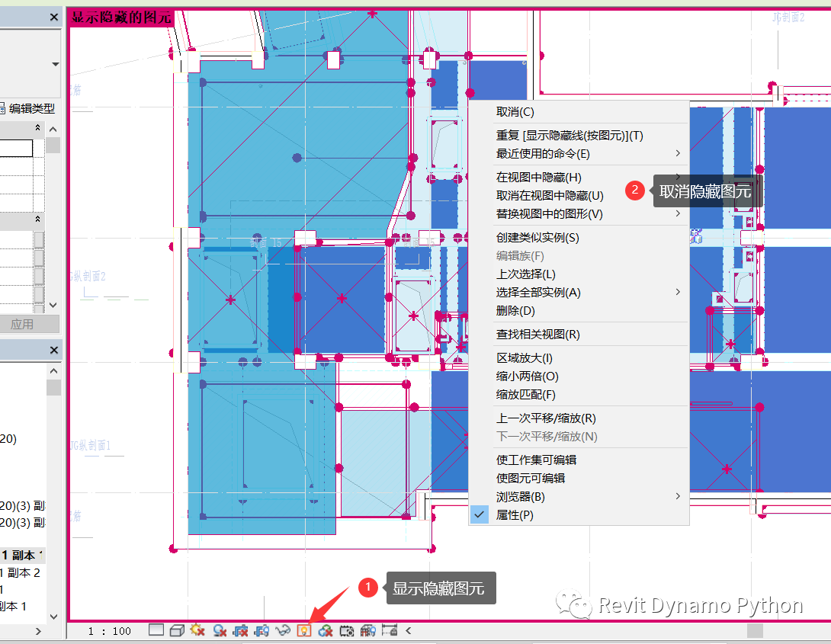Close the Properties palette

coord(53,18)
